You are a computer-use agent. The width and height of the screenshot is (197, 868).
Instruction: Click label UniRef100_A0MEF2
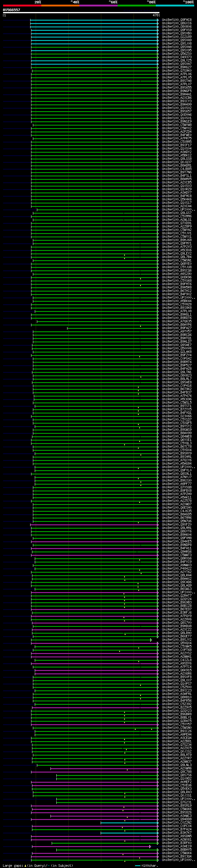coord(177,782)
